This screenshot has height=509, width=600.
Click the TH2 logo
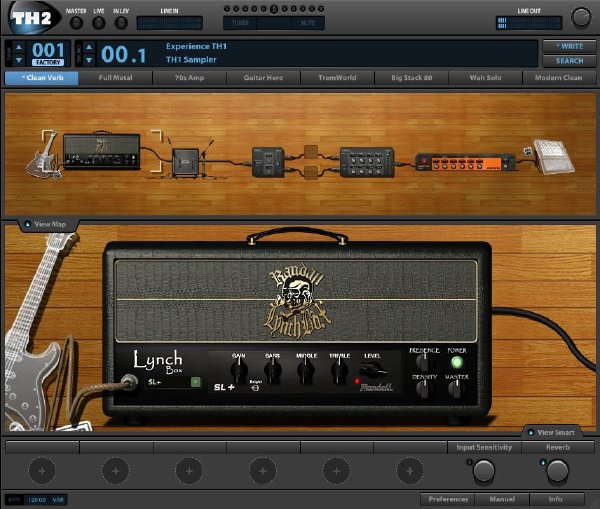pos(33,18)
